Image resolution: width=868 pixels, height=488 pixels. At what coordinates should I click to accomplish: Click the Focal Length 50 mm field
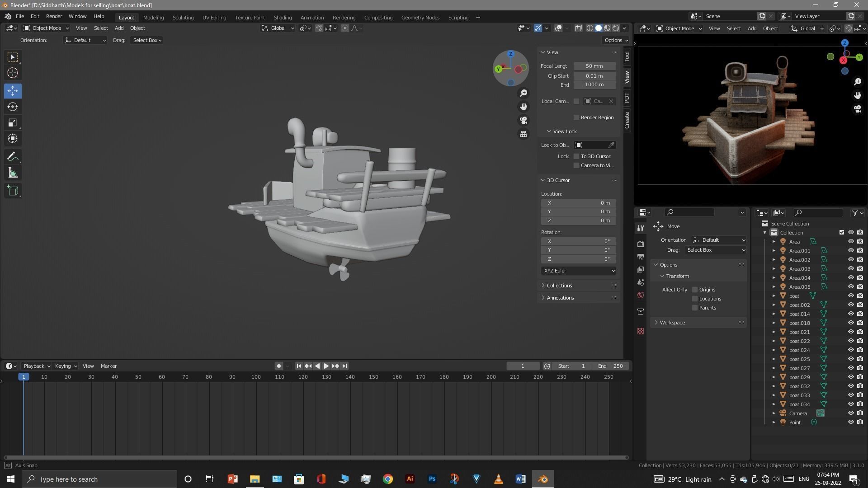(594, 66)
